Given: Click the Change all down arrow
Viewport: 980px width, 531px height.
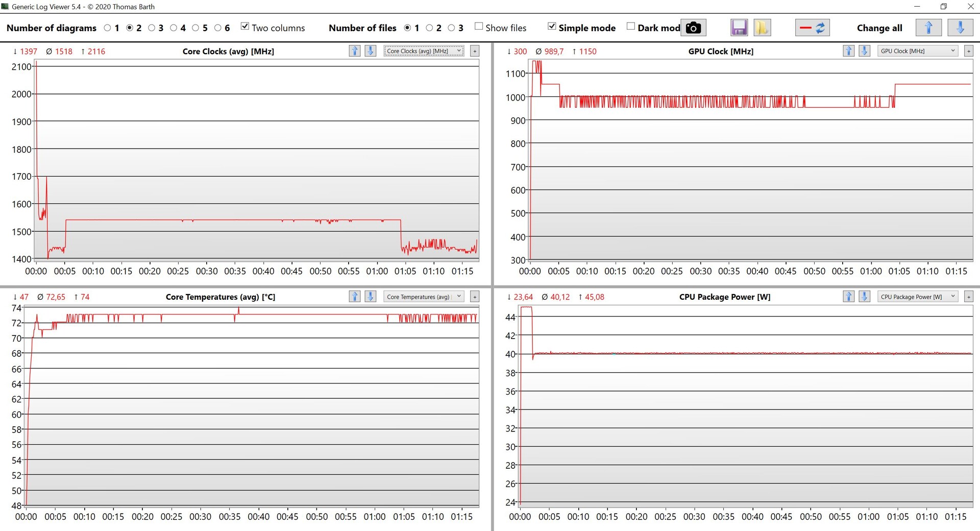Looking at the screenshot, I should (x=960, y=28).
